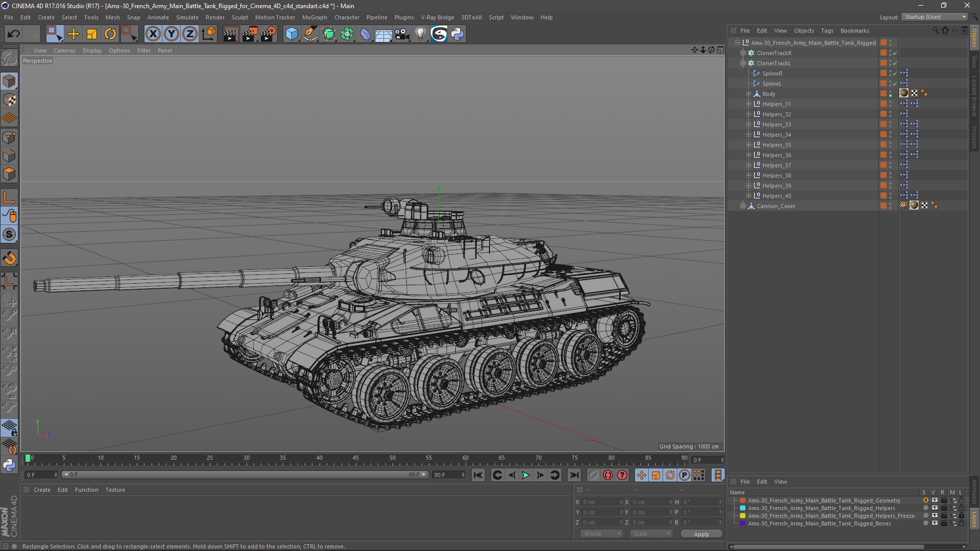Open the Simulate menu
Image resolution: width=980 pixels, height=551 pixels.
(x=187, y=17)
